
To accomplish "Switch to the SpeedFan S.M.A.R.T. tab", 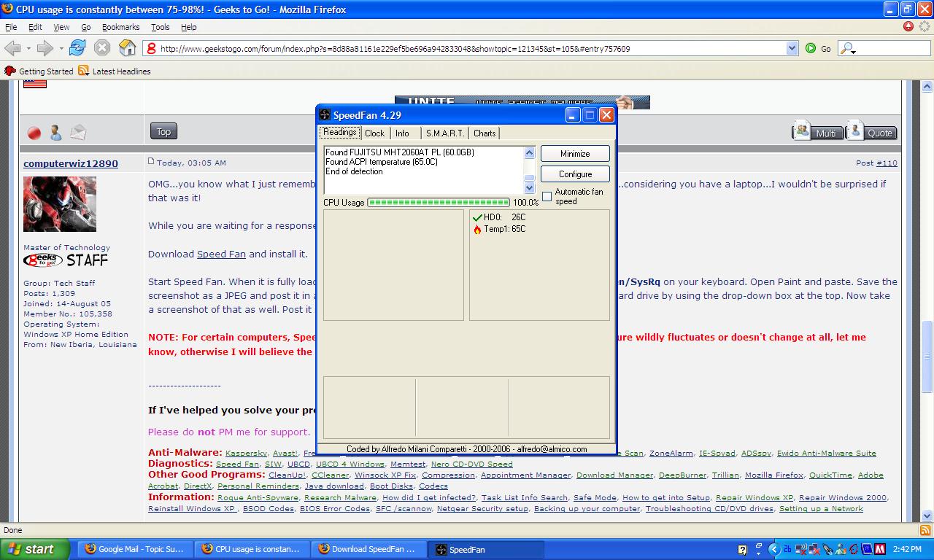I will tap(444, 133).
